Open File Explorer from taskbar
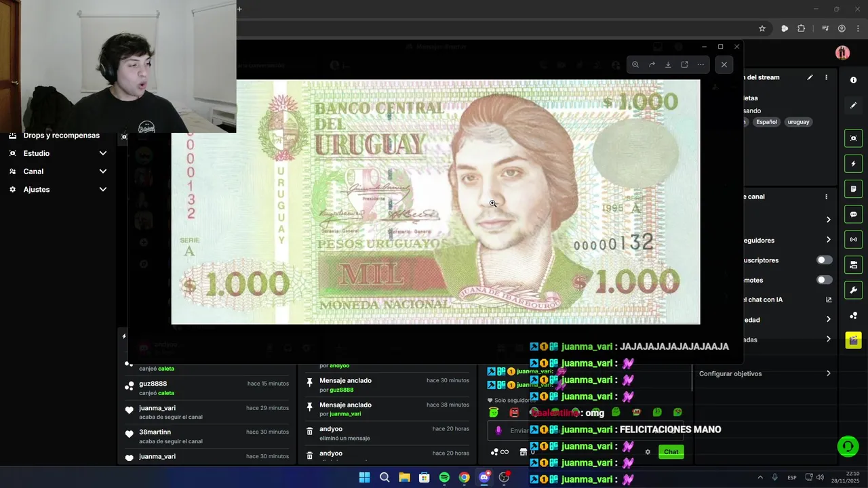This screenshot has width=868, height=488. coord(404,477)
